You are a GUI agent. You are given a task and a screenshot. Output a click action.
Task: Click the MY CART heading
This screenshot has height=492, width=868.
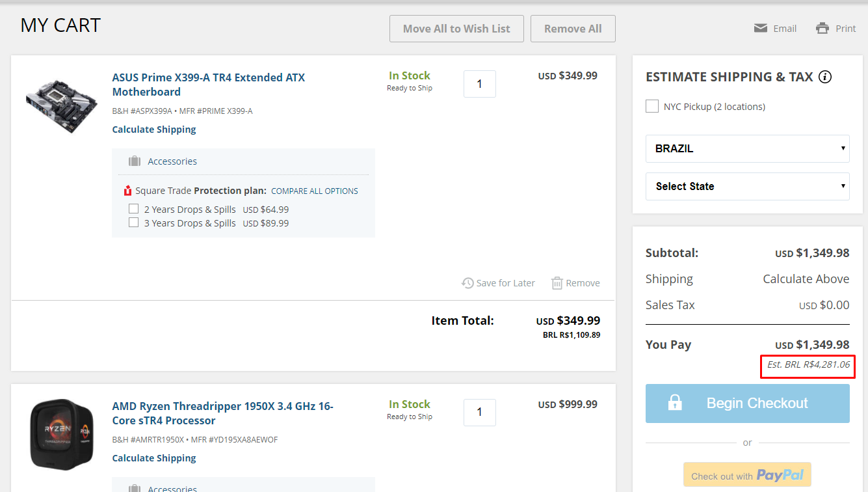60,25
